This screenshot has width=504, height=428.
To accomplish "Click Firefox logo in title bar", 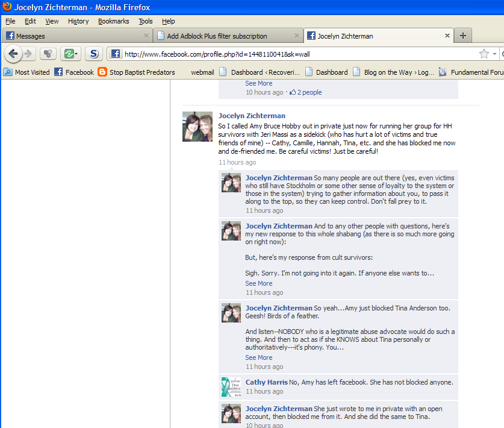I will click(7, 7).
